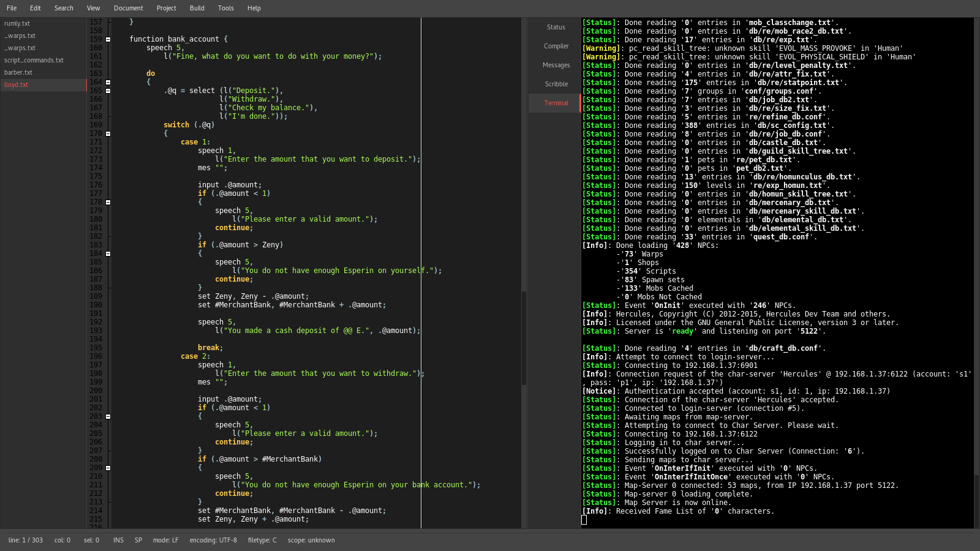Collapse the fold marker at line 209
980x551 pixels.
[x=108, y=468]
